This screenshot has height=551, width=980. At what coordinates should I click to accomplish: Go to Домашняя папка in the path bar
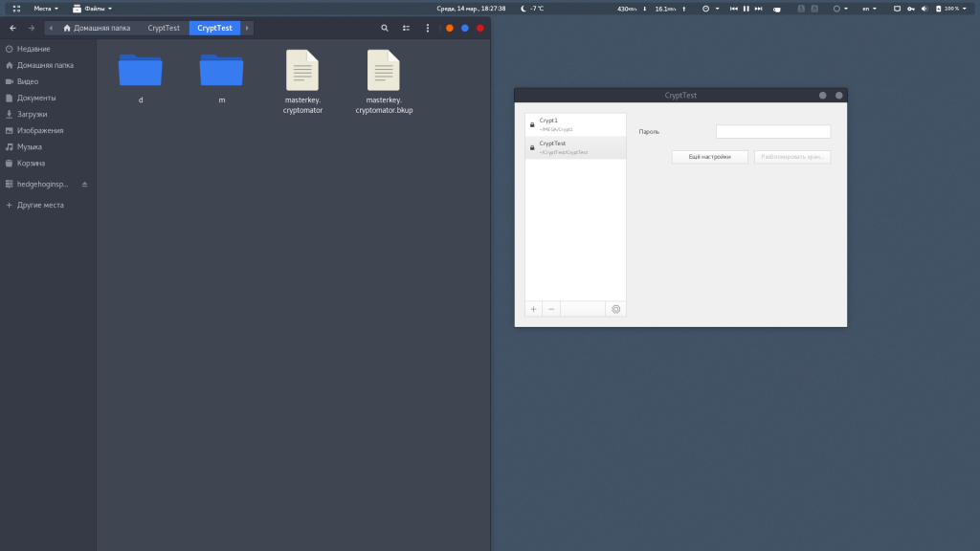click(x=97, y=29)
